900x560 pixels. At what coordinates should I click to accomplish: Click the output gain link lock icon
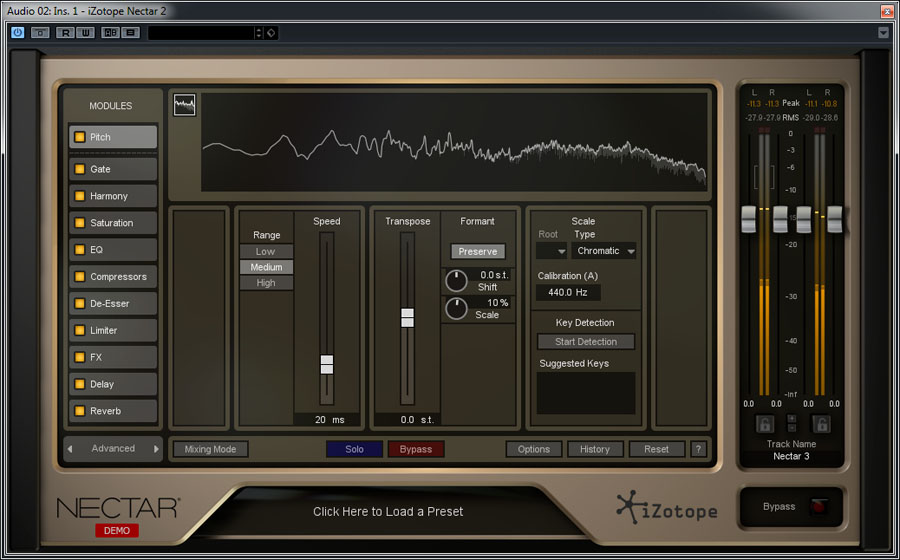pos(821,424)
